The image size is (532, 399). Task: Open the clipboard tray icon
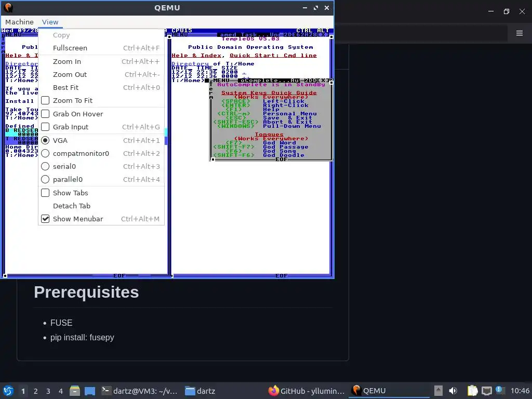472,391
